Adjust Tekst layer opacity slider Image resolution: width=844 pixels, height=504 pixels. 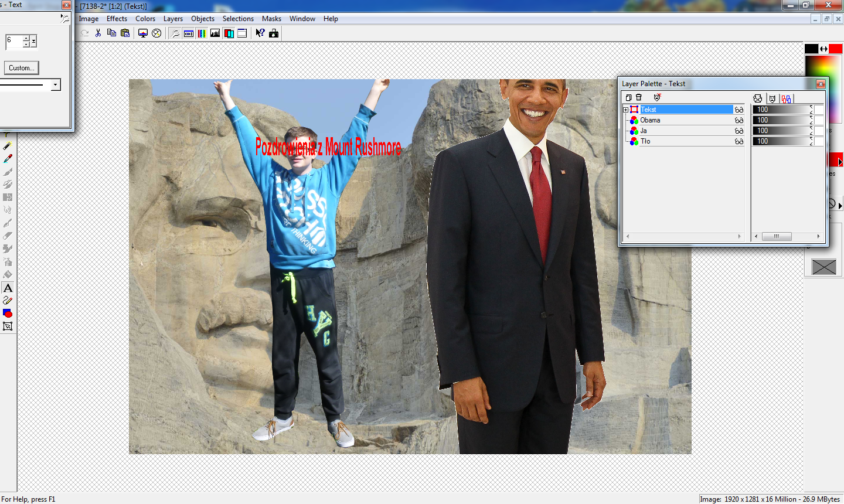click(x=783, y=110)
